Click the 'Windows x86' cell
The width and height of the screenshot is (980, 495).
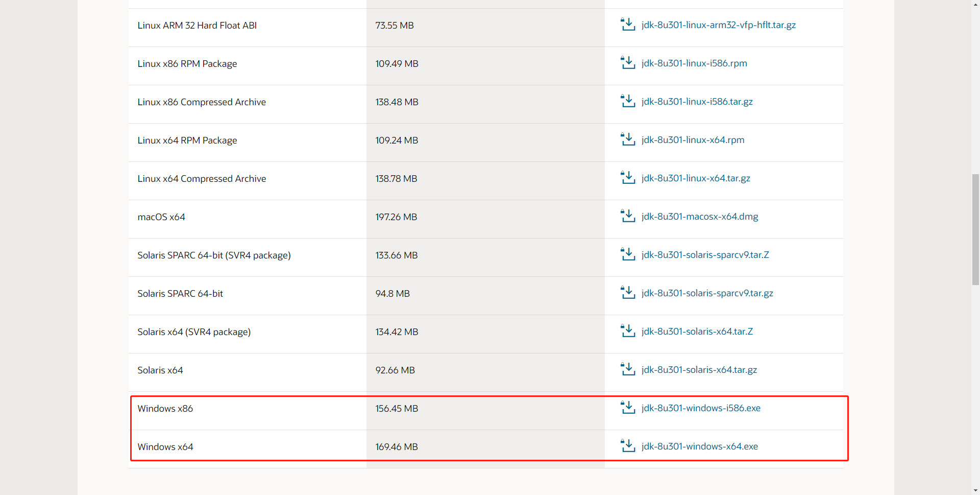tap(248, 411)
